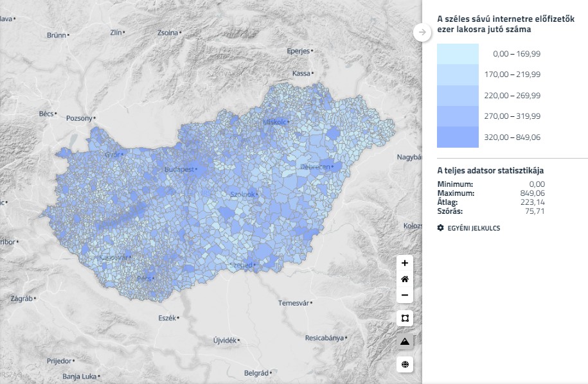
Task: Select the 170,00 – 219,99 legend color
Action: point(458,74)
